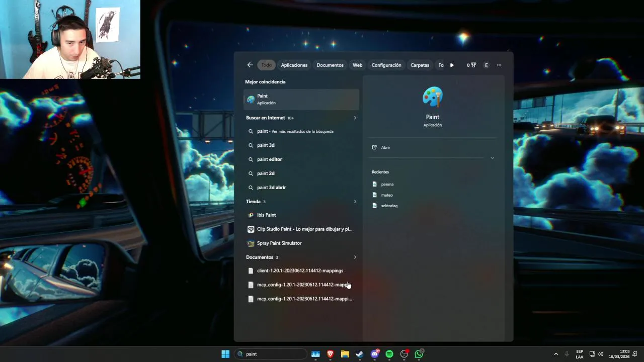Image resolution: width=644 pixels, height=362 pixels.
Task: Switch to the Aplicaciones tab
Action: [x=294, y=65]
